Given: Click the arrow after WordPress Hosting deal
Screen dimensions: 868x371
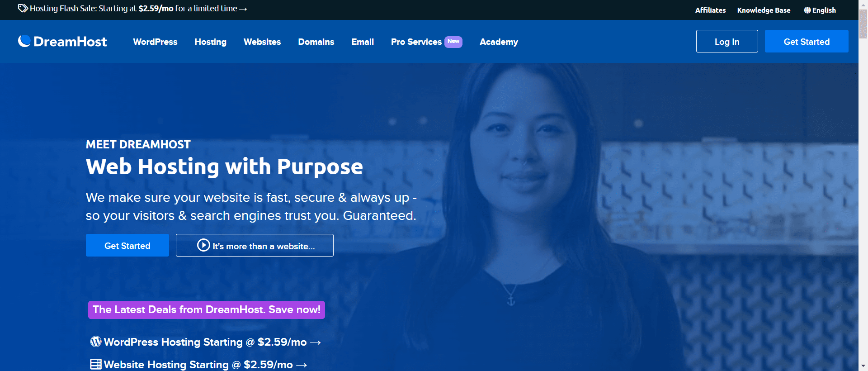Looking at the screenshot, I should pyautogui.click(x=316, y=343).
